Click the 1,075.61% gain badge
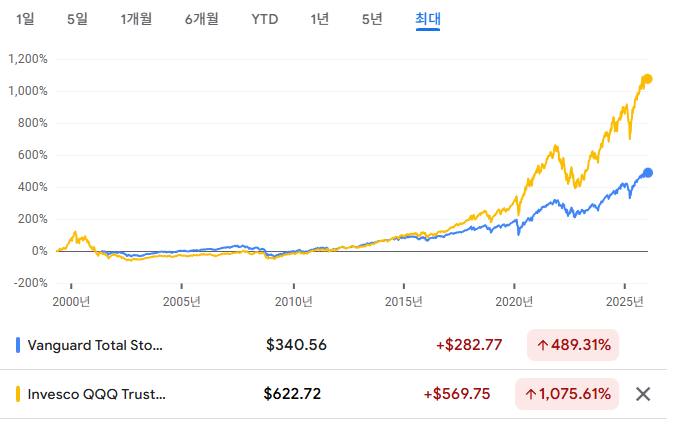The image size is (692, 422). pyautogui.click(x=567, y=394)
